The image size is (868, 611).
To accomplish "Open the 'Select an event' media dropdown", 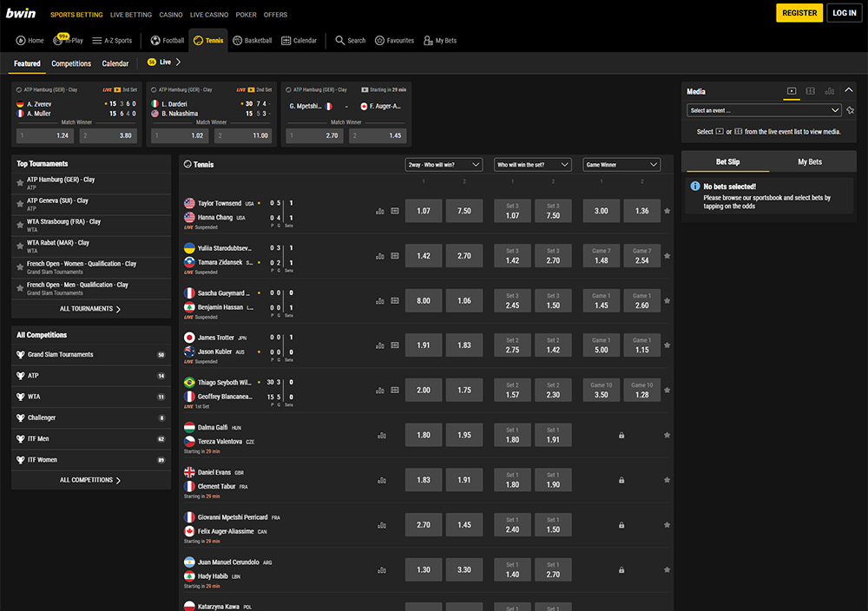I will pos(764,110).
